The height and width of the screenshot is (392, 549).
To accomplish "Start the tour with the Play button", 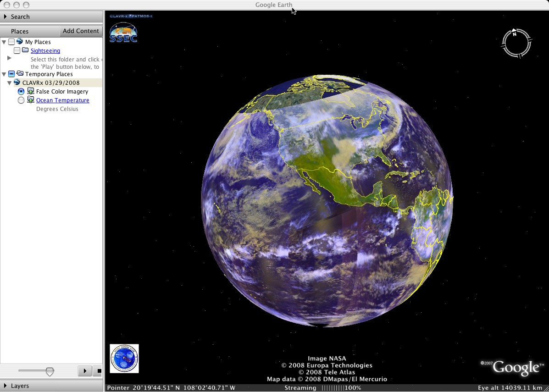I will tap(85, 370).
